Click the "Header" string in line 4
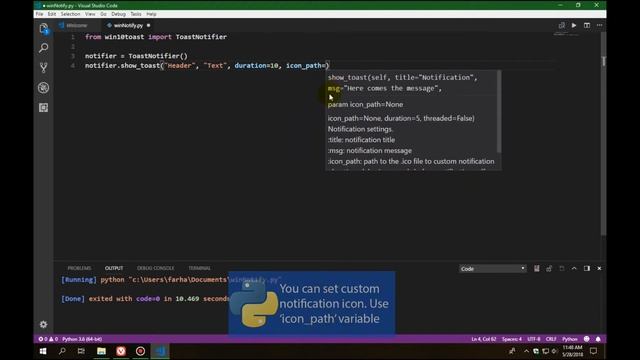Screen dimensions: 640x360 pos(180,66)
